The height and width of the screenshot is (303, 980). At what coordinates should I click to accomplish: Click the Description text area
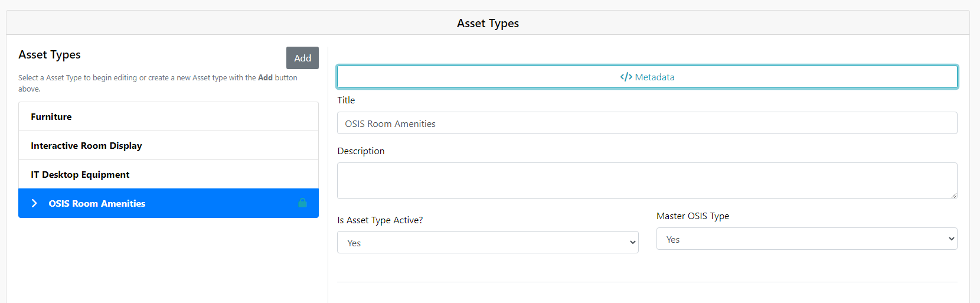[x=647, y=181]
